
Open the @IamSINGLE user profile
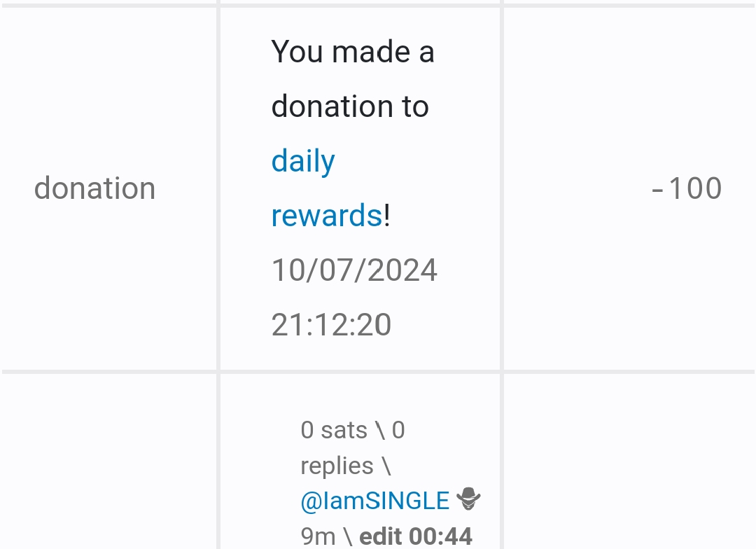coord(374,501)
